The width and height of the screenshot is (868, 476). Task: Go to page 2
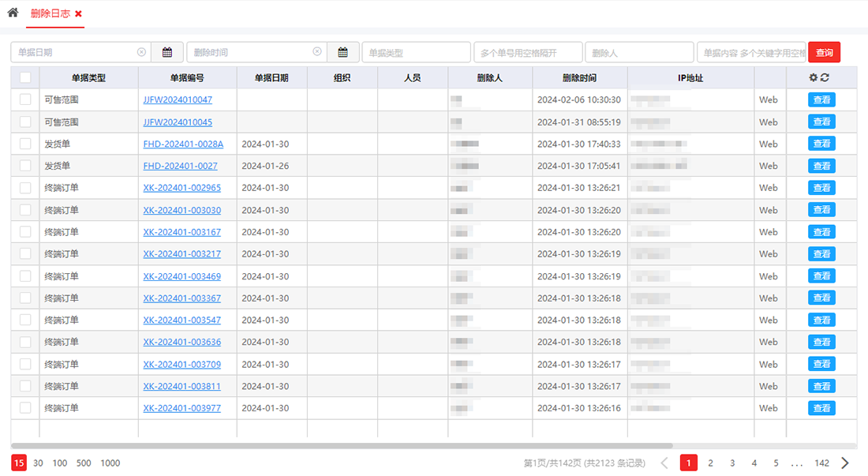710,463
